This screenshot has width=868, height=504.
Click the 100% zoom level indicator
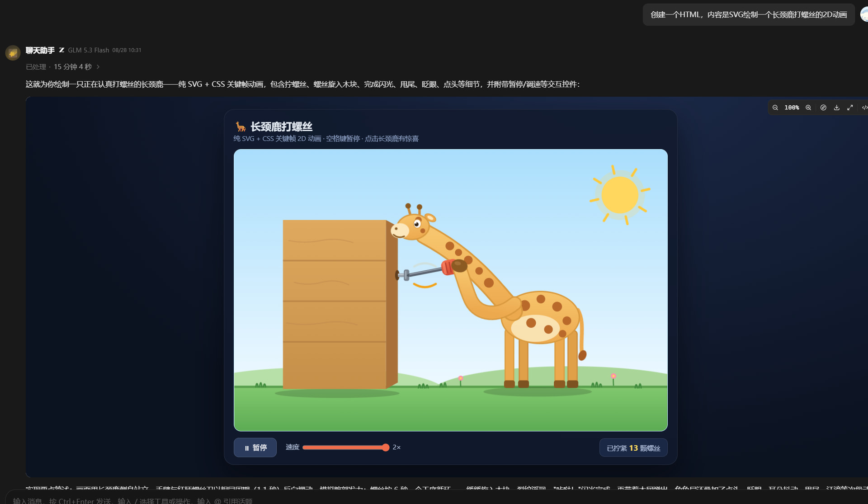tap(792, 108)
